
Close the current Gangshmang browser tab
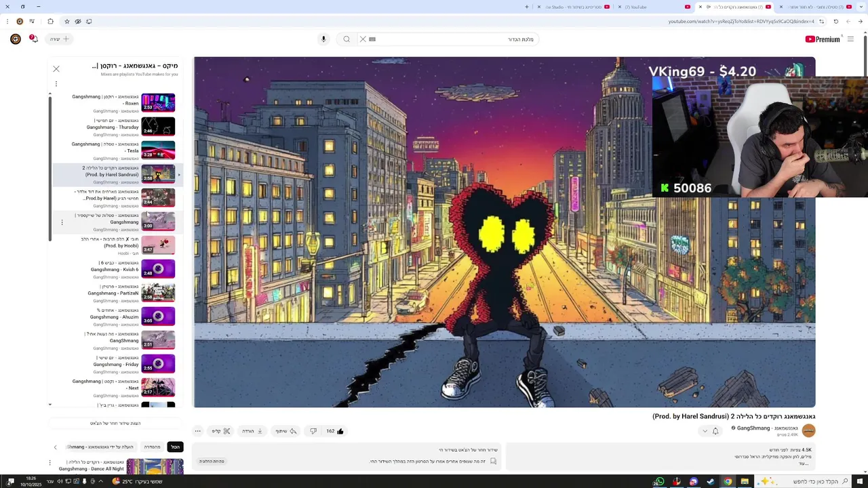click(x=701, y=7)
